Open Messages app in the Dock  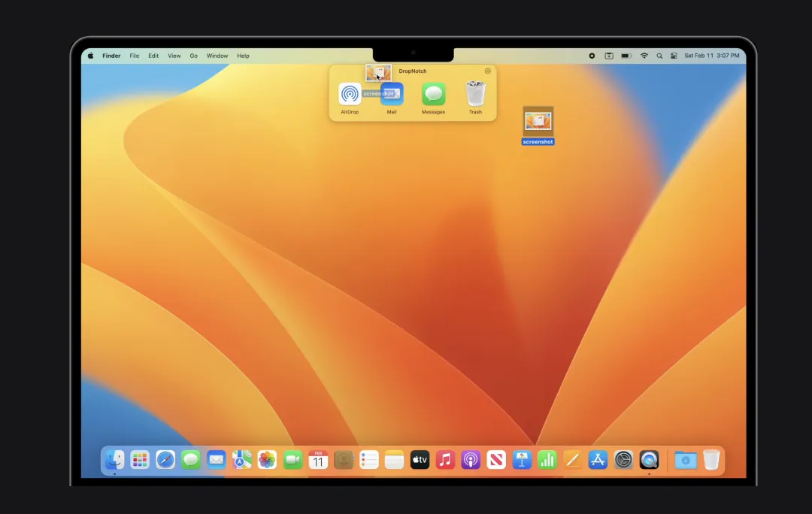click(x=190, y=460)
